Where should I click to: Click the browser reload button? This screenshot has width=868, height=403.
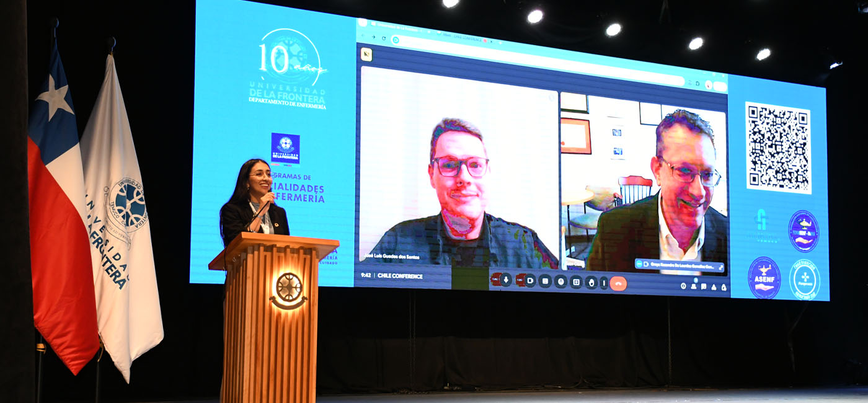[x=384, y=38]
